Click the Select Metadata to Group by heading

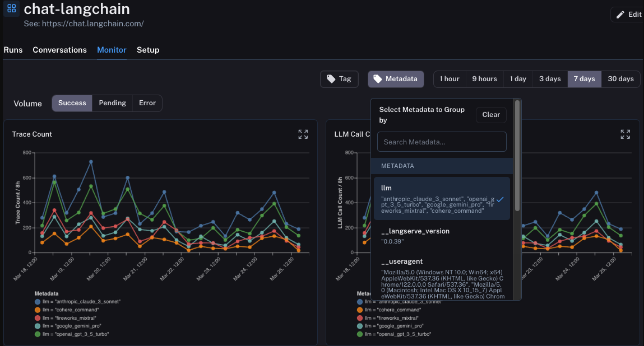pyautogui.click(x=422, y=115)
